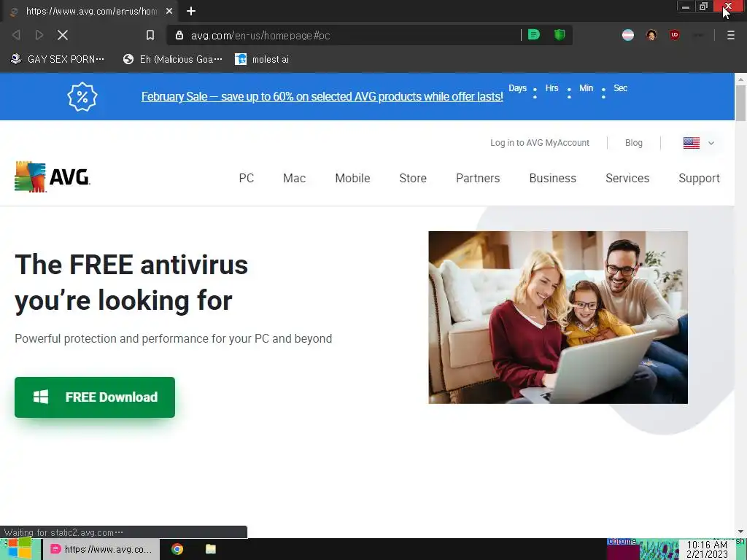Bookmark this page
Viewport: 747px width, 560px height.
click(x=150, y=35)
